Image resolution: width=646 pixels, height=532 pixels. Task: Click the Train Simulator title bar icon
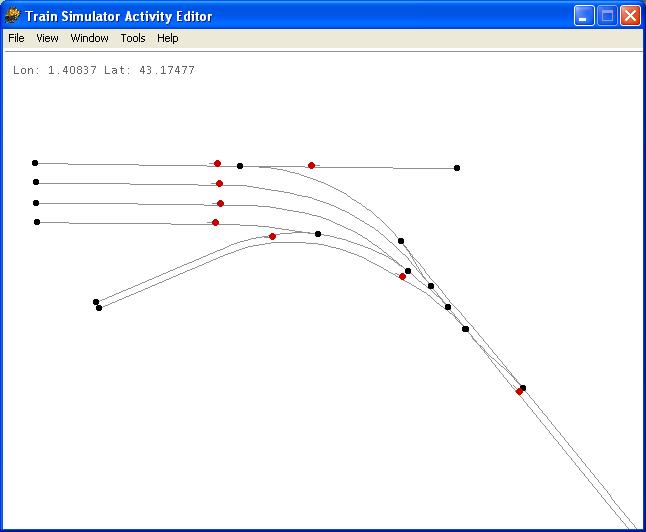coord(13,16)
